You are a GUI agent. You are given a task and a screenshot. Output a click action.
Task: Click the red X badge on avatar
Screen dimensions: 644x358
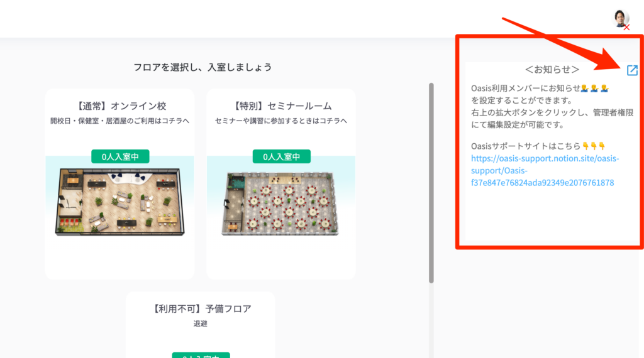point(626,28)
